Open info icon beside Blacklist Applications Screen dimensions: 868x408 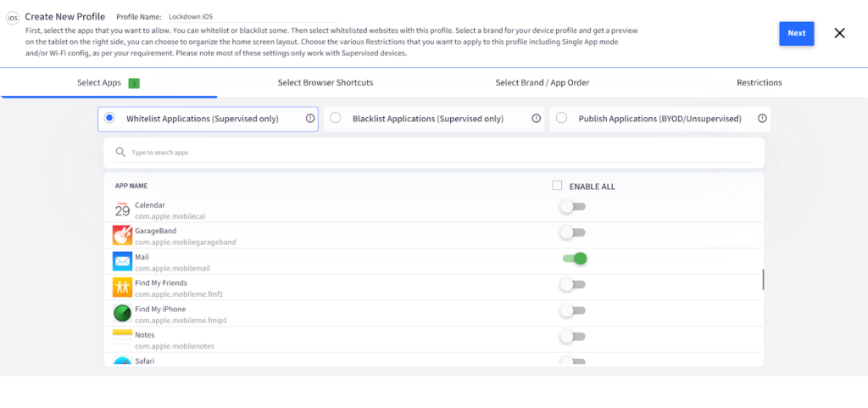coord(536,119)
